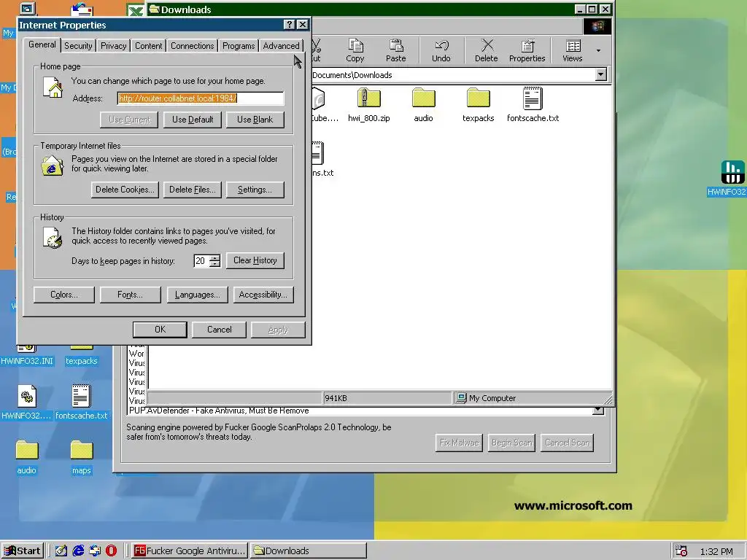
Task: Click Delete Files button
Action: pos(193,190)
